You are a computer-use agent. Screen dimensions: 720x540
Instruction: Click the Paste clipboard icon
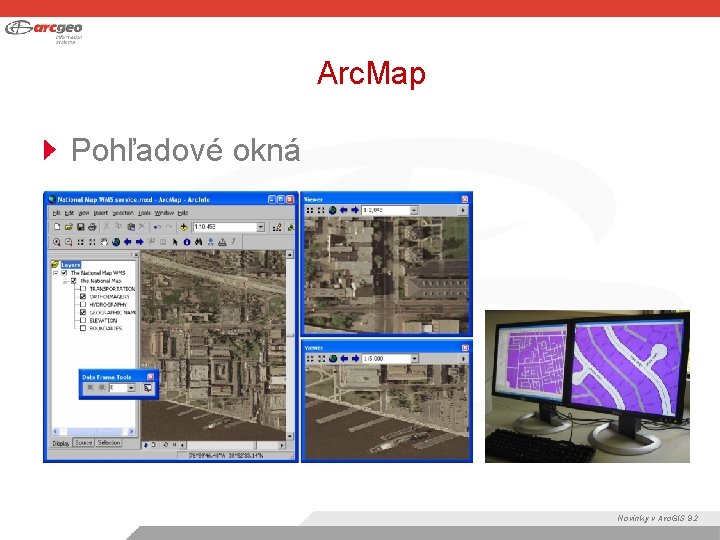coord(131,227)
